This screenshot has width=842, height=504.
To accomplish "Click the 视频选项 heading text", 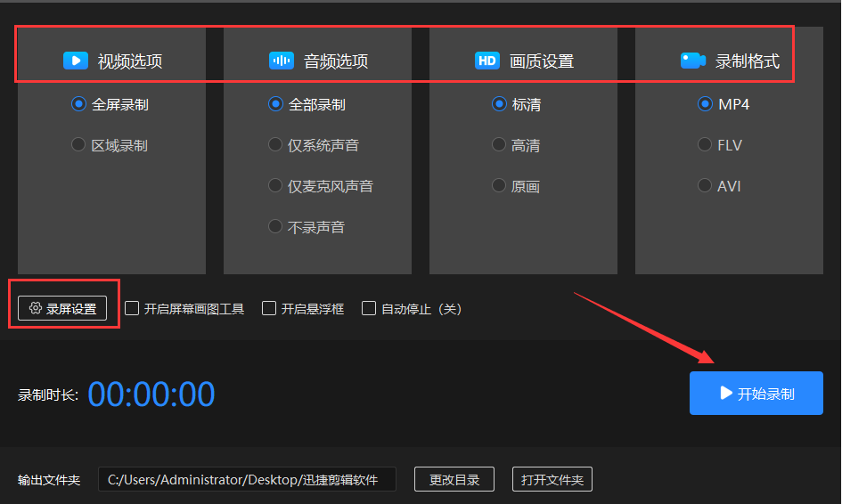I will click(x=130, y=61).
